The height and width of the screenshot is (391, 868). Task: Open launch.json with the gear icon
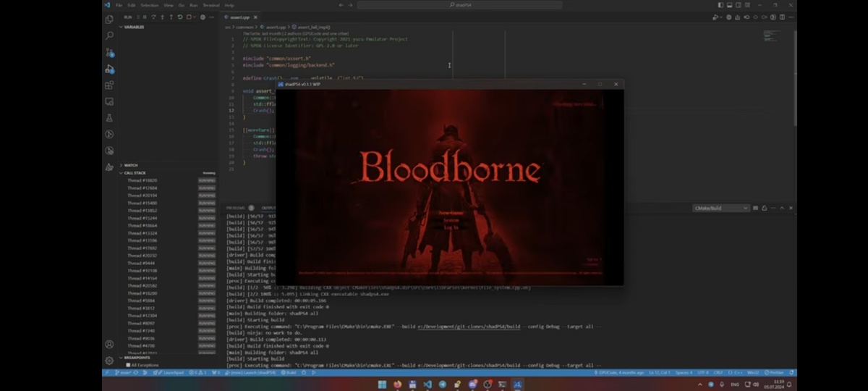coord(203,17)
